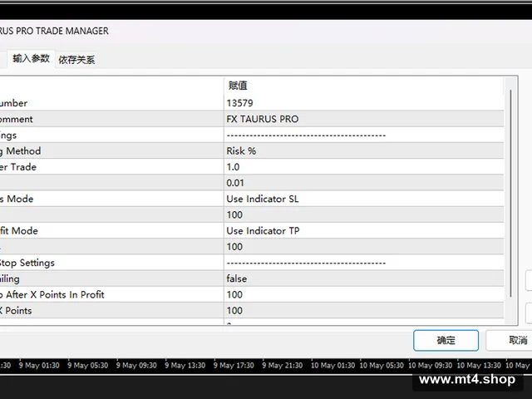Viewport: 532px width, 399px height.
Task: Switch to the 输入参数 tab
Action: (31, 59)
